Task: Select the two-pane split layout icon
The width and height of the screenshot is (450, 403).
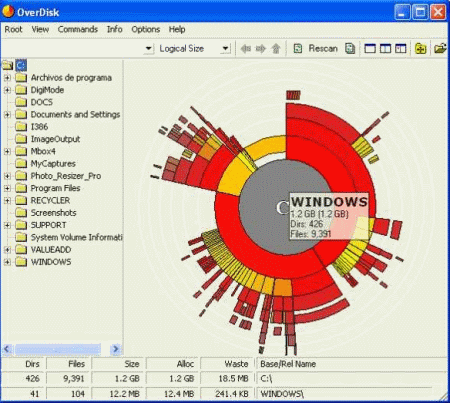Action: point(385,49)
